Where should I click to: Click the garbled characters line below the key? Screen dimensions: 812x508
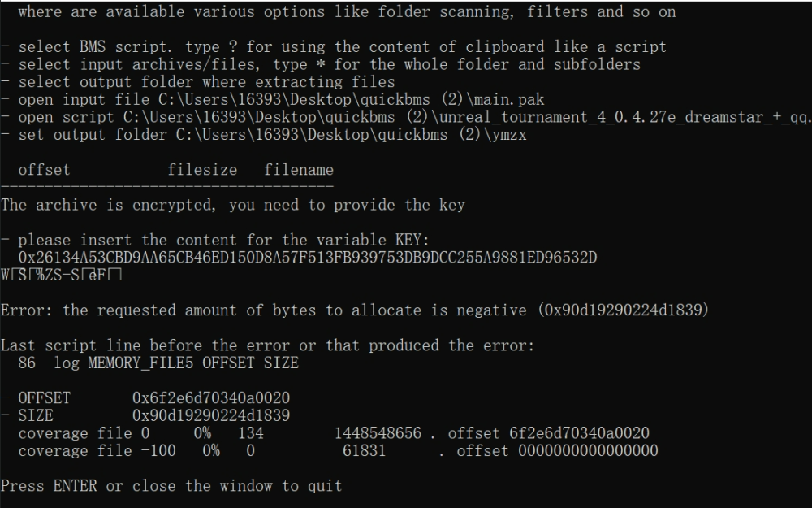[61, 276]
